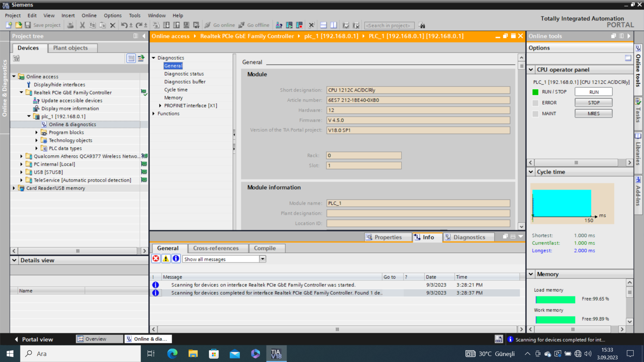Click the MRES button
The height and width of the screenshot is (362, 644).
pyautogui.click(x=594, y=113)
